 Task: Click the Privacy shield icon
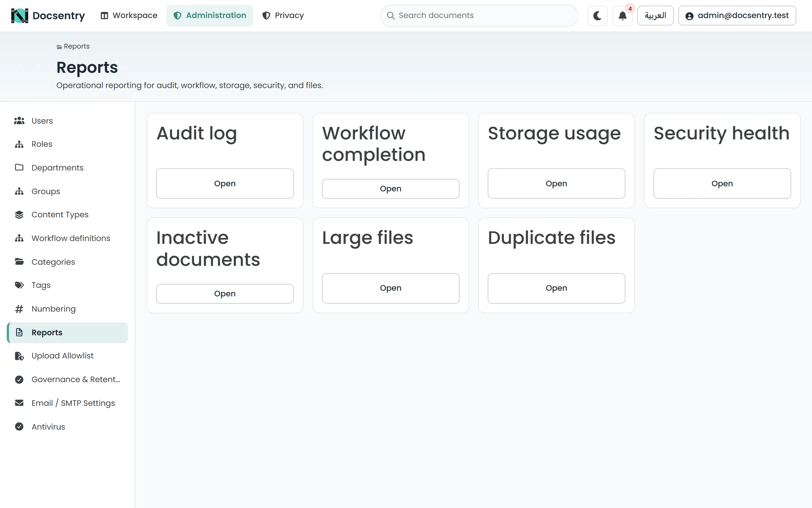(266, 16)
